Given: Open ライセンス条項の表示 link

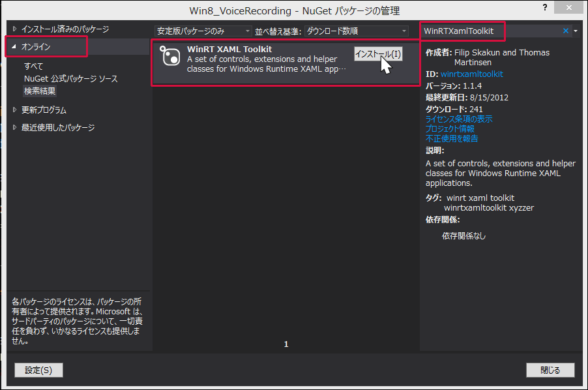Looking at the screenshot, I should pos(459,119).
